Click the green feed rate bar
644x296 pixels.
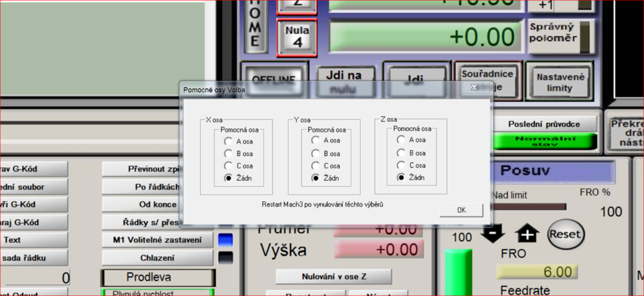459,272
